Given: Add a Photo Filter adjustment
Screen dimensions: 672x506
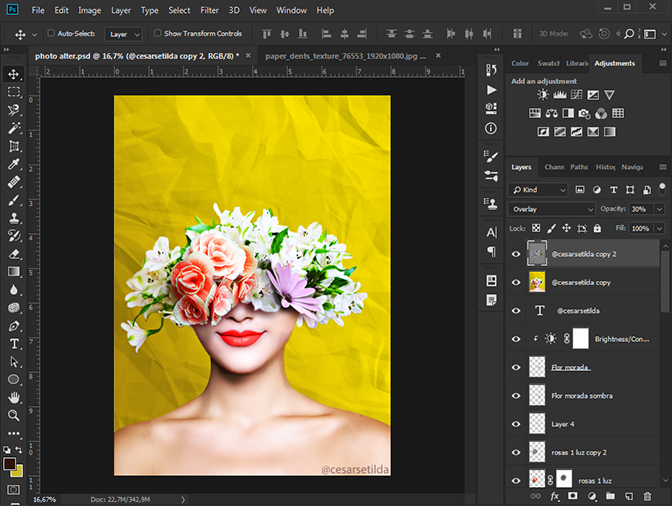Looking at the screenshot, I should (x=584, y=114).
